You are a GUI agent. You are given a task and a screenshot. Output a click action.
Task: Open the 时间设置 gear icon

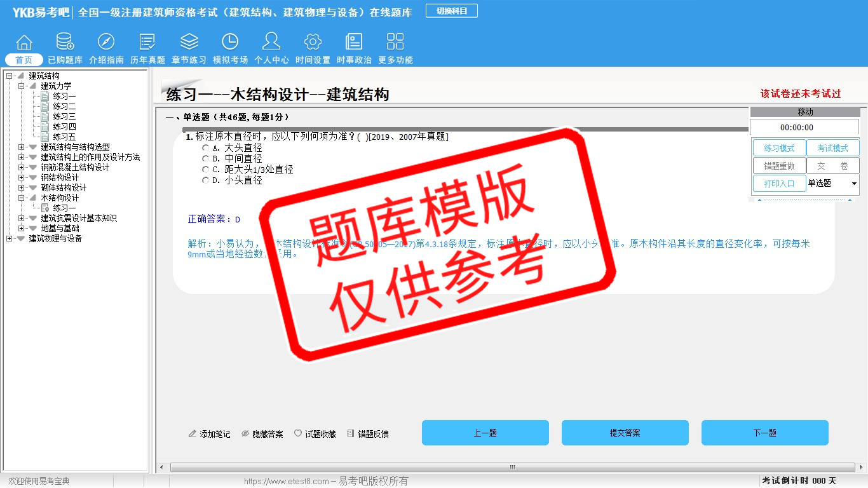tap(313, 42)
